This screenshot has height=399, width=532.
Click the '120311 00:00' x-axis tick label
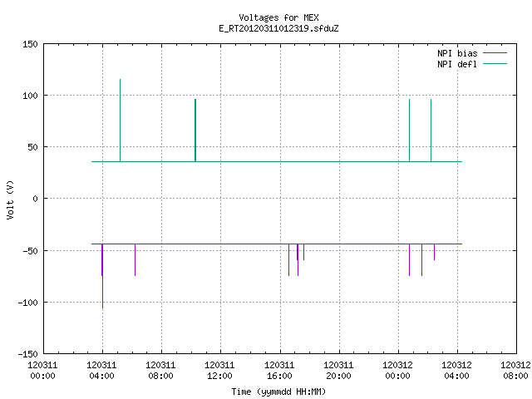click(x=42, y=371)
